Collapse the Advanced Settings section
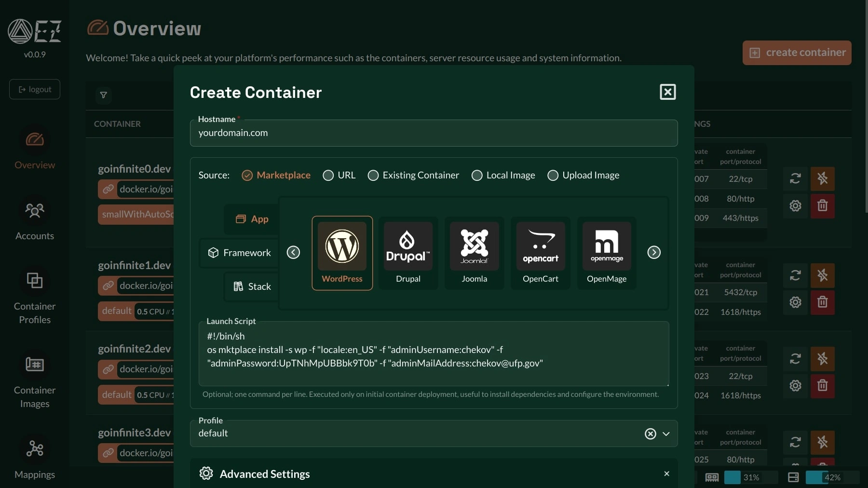The height and width of the screenshot is (488, 868). (666, 474)
